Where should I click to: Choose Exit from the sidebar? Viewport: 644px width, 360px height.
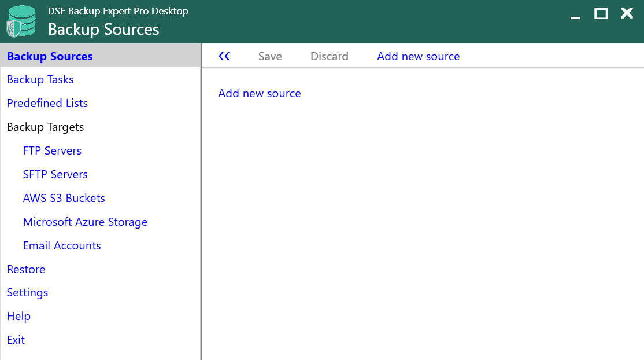(16, 340)
